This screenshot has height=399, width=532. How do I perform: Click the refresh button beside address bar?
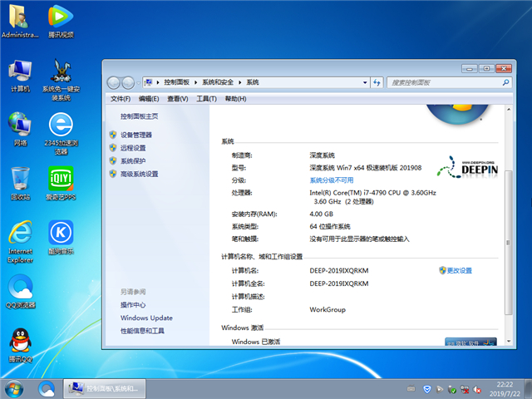click(x=377, y=82)
